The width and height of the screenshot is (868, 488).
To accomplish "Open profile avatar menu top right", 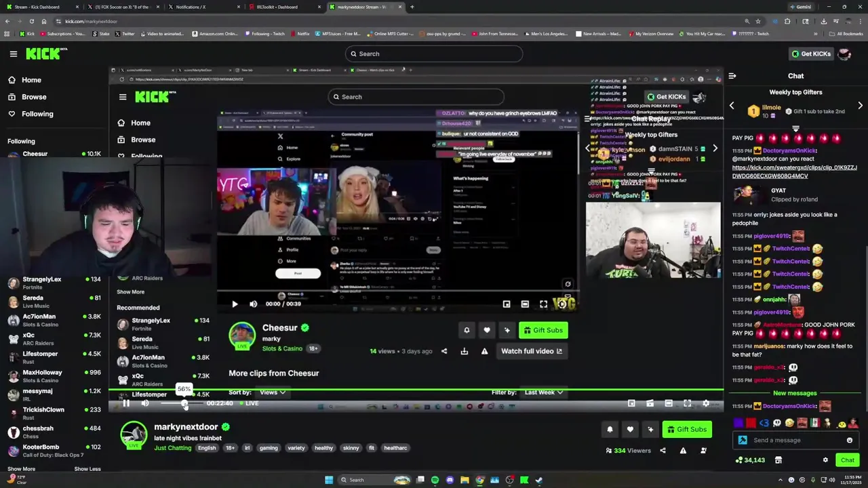I will [x=844, y=54].
